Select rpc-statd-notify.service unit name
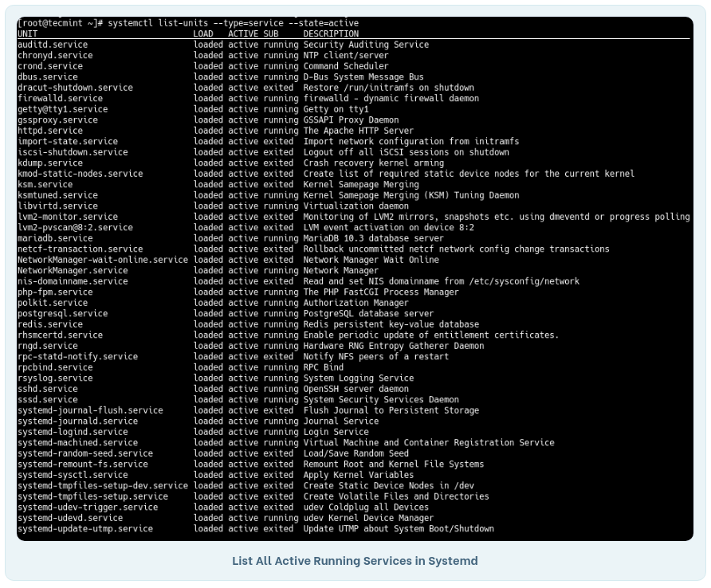Image resolution: width=711 pixels, height=588 pixels. [x=77, y=357]
